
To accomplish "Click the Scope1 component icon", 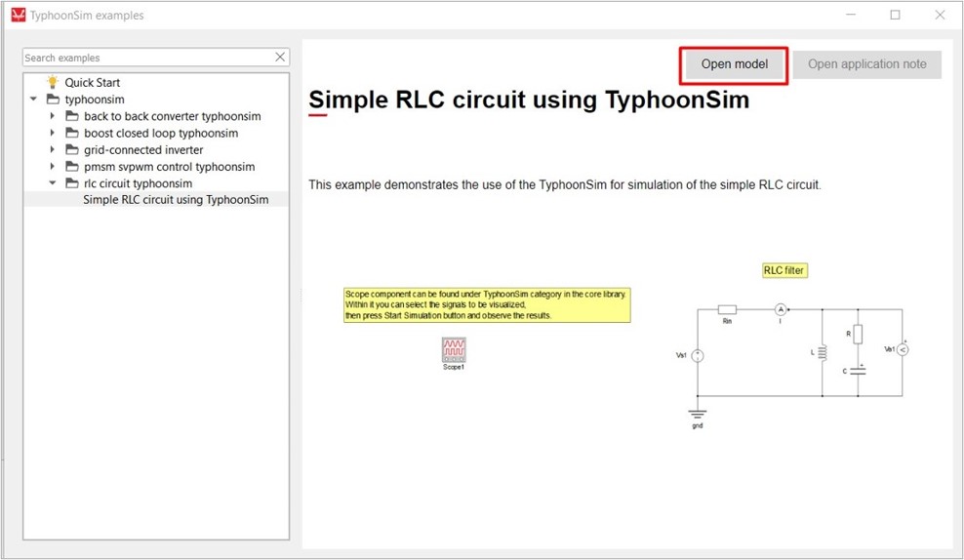I will (x=454, y=349).
